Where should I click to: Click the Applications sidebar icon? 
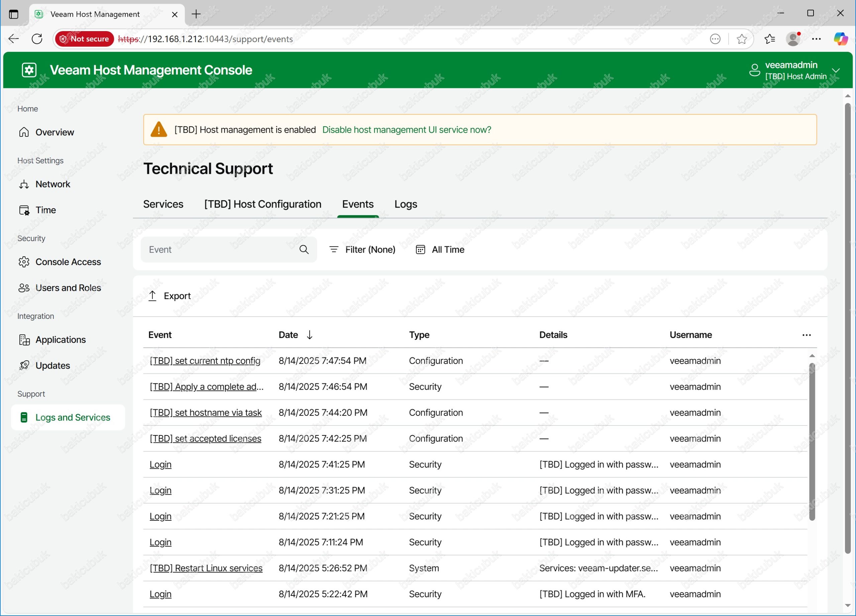(24, 340)
